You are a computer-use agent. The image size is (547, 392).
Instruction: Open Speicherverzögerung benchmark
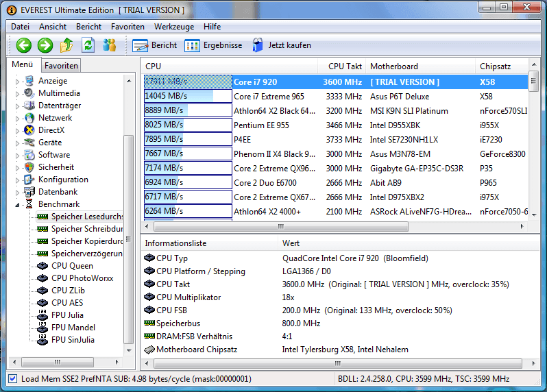point(80,254)
